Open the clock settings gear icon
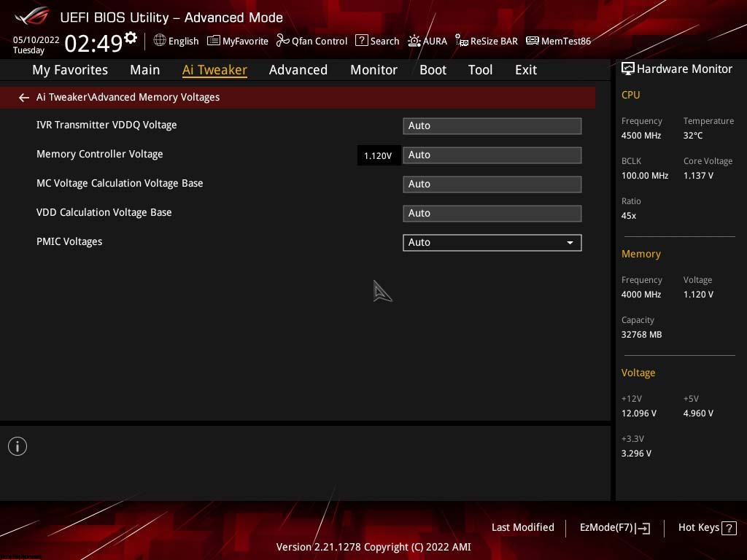The width and height of the screenshot is (747, 560). (131, 38)
